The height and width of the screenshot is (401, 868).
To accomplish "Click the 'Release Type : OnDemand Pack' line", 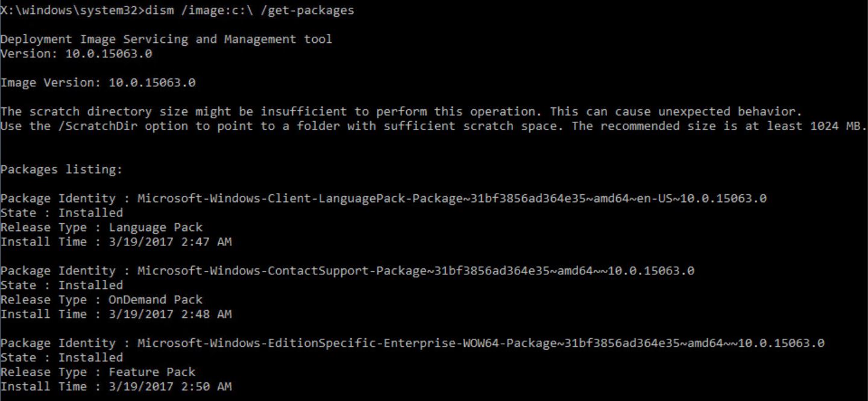I will pyautogui.click(x=101, y=300).
